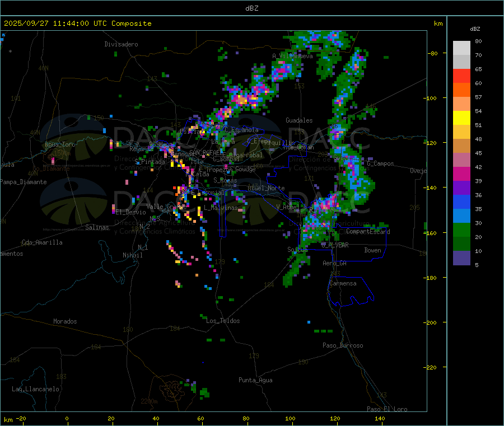Viewport: 504px width, 426px height.
Task: Click the CompantEscard map label
Action: pyautogui.click(x=368, y=231)
